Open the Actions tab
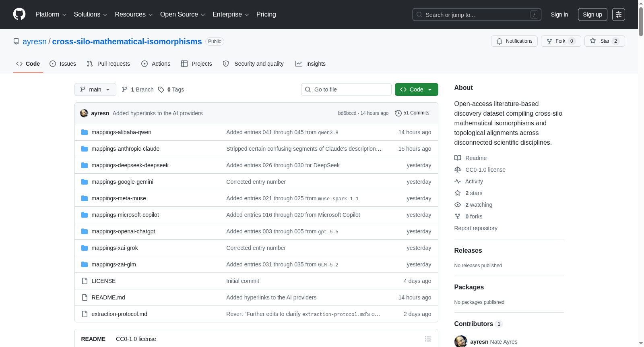This screenshot has width=644, height=347. [x=156, y=64]
